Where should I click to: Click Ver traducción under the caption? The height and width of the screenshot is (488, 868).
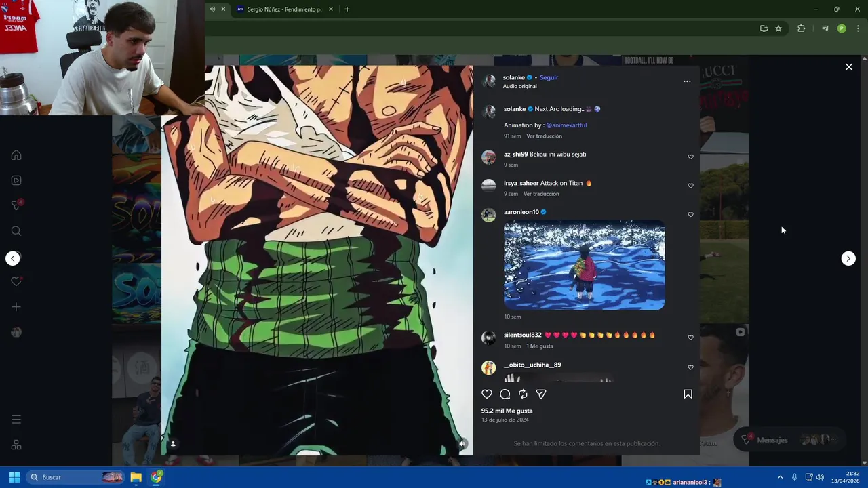[544, 136]
